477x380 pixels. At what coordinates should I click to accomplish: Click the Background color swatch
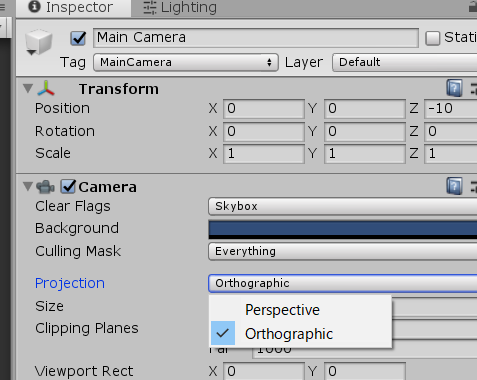pyautogui.click(x=343, y=229)
